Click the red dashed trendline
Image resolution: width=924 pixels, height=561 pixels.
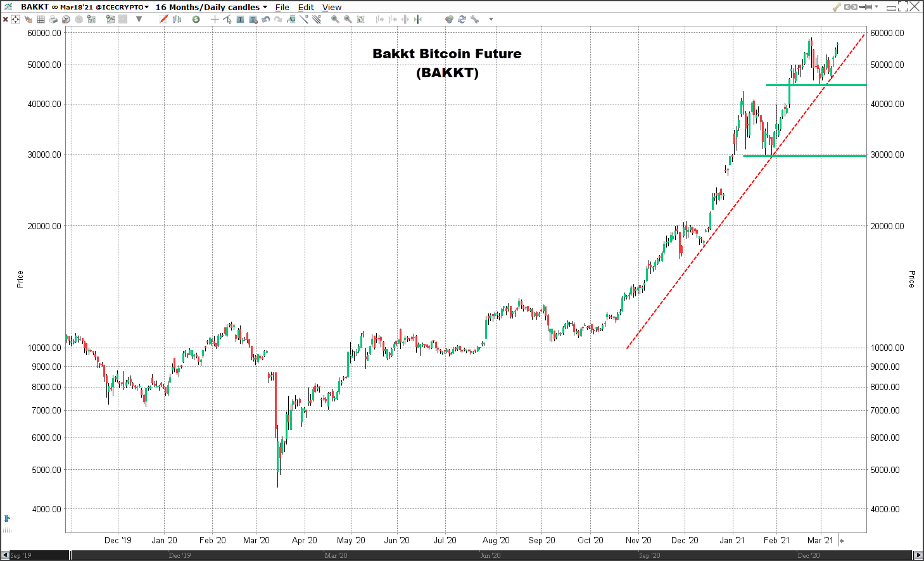click(745, 191)
